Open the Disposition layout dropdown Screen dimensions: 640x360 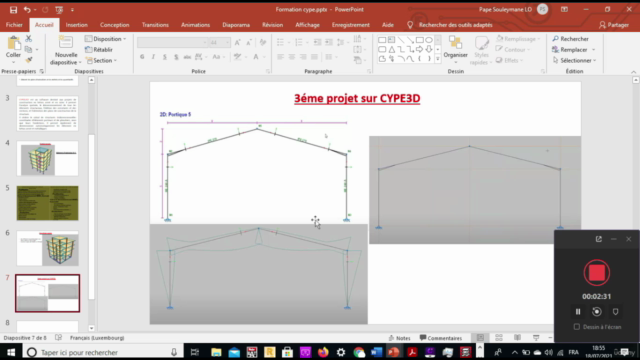[106, 39]
